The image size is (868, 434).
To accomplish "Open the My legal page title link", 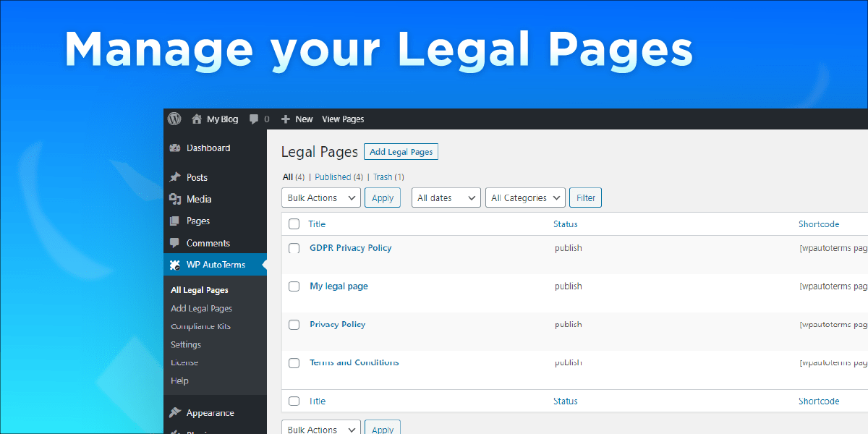I will [339, 286].
